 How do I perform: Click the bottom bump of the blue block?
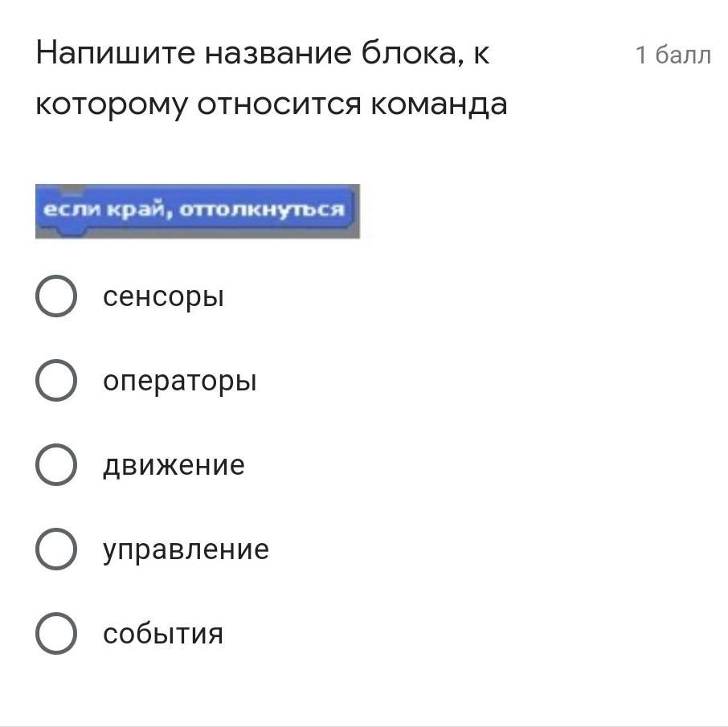tap(72, 230)
